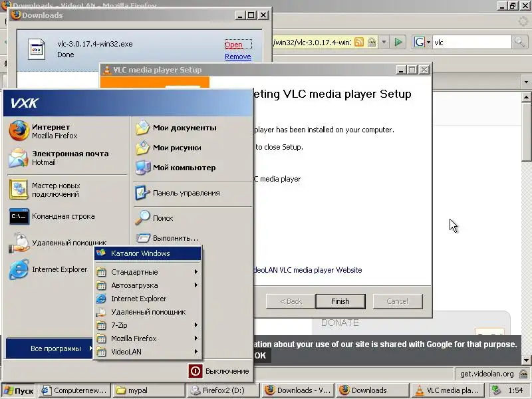
Task: Expand Стандартные submenu
Action: (x=148, y=272)
